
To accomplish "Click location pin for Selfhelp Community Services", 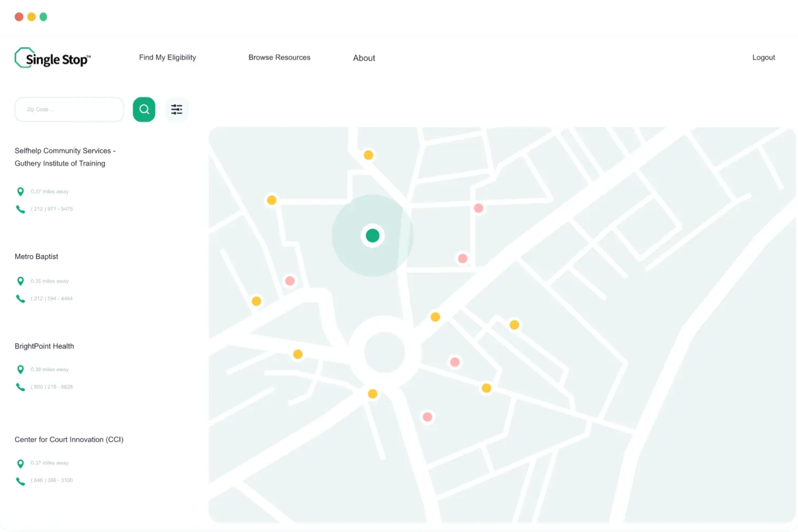I will coord(21,192).
